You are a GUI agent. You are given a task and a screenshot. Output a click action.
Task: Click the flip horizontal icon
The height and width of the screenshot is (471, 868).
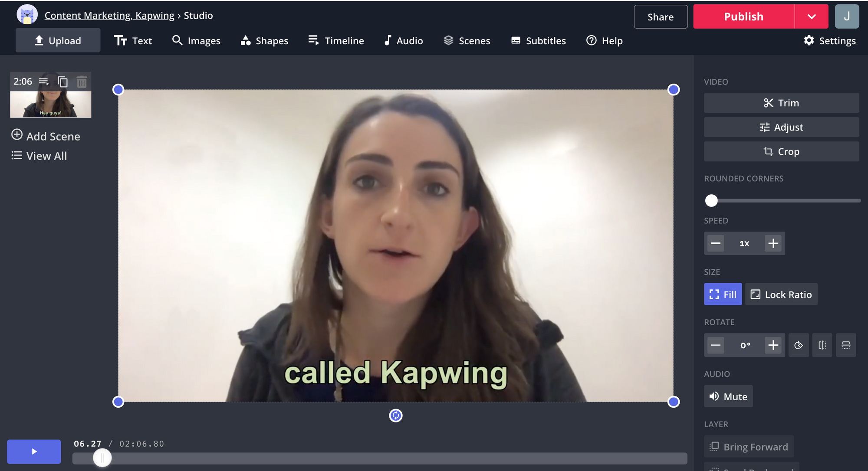point(822,345)
